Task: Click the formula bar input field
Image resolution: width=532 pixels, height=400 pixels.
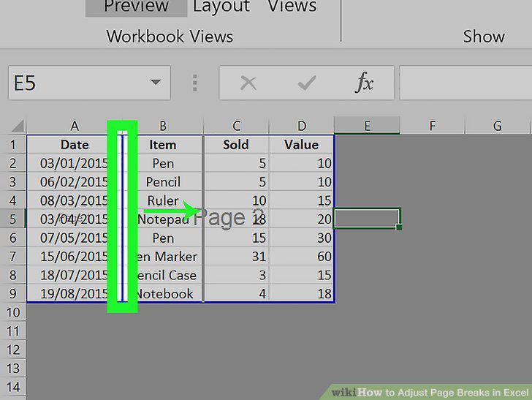Action: tap(465, 83)
